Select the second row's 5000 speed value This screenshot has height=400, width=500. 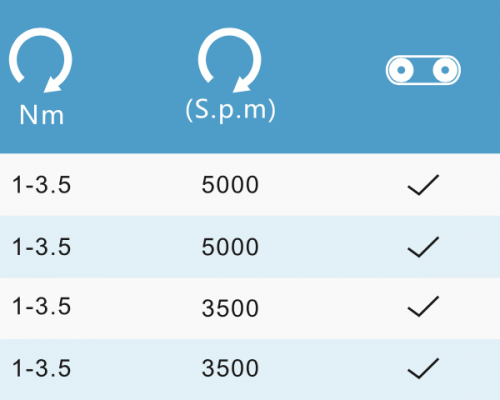pyautogui.click(x=230, y=247)
